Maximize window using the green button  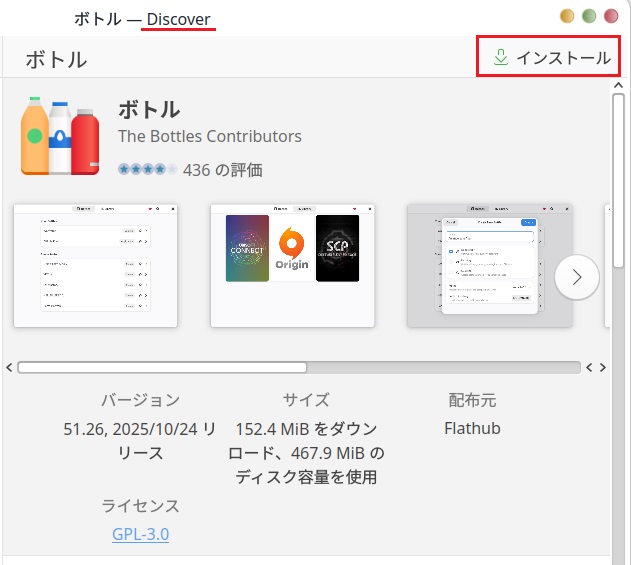(x=589, y=16)
